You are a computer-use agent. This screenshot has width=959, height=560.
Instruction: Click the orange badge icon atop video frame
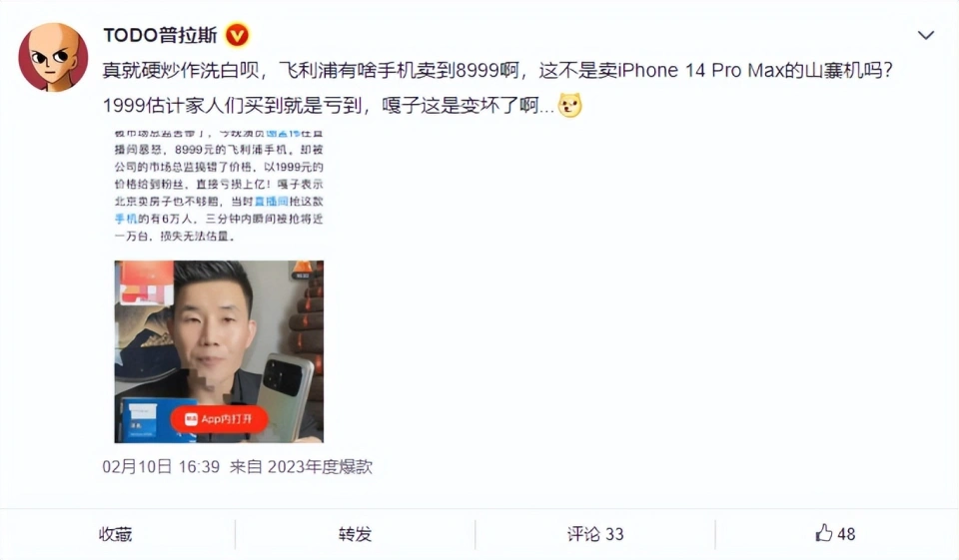pos(302,270)
